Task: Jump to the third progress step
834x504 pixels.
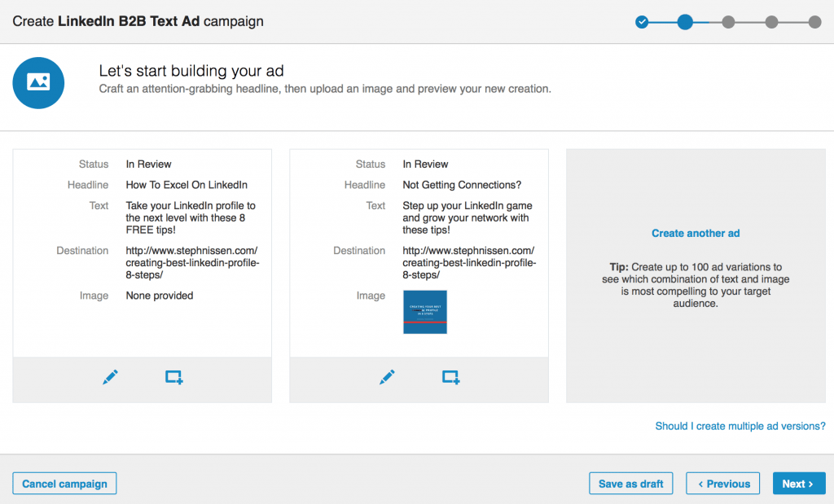Action: 728,22
